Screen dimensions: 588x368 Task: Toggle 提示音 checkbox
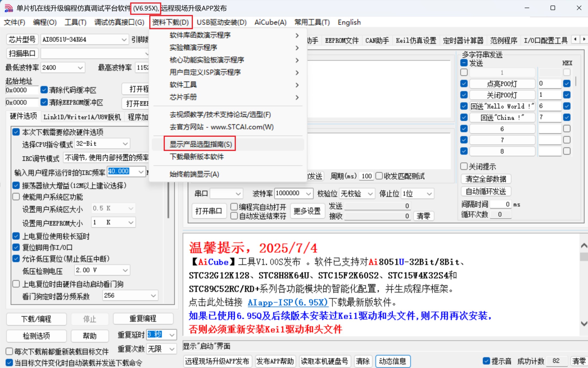[486, 361]
